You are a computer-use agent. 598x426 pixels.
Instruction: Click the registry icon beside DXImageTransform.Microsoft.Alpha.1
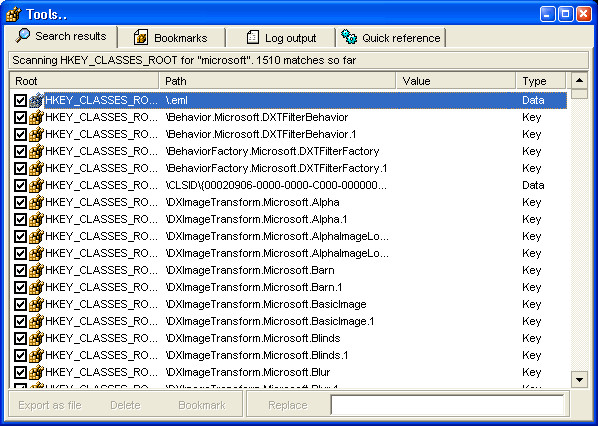click(x=36, y=219)
